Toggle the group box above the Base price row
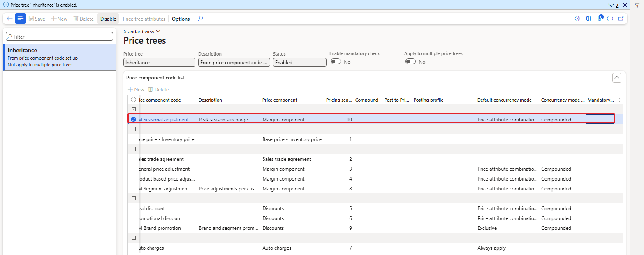The width and height of the screenshot is (644, 255). pyautogui.click(x=134, y=129)
